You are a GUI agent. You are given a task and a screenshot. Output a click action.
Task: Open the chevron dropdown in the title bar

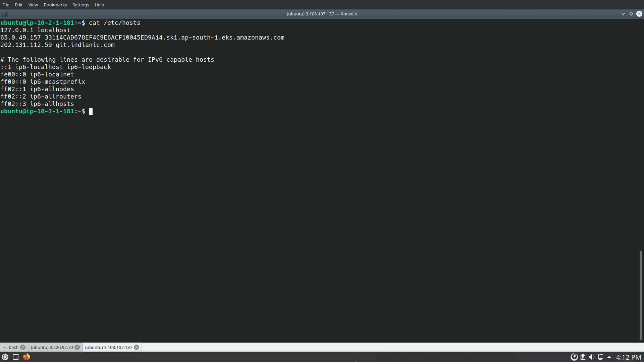coord(623,14)
